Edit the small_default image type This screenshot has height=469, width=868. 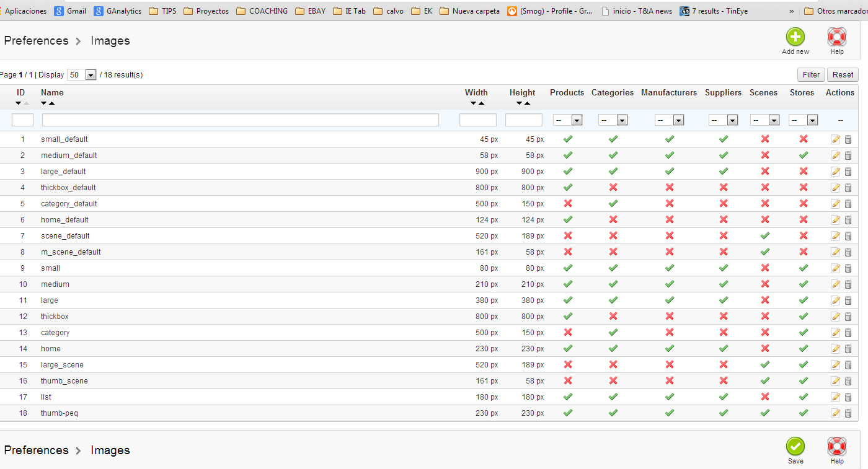pos(836,139)
